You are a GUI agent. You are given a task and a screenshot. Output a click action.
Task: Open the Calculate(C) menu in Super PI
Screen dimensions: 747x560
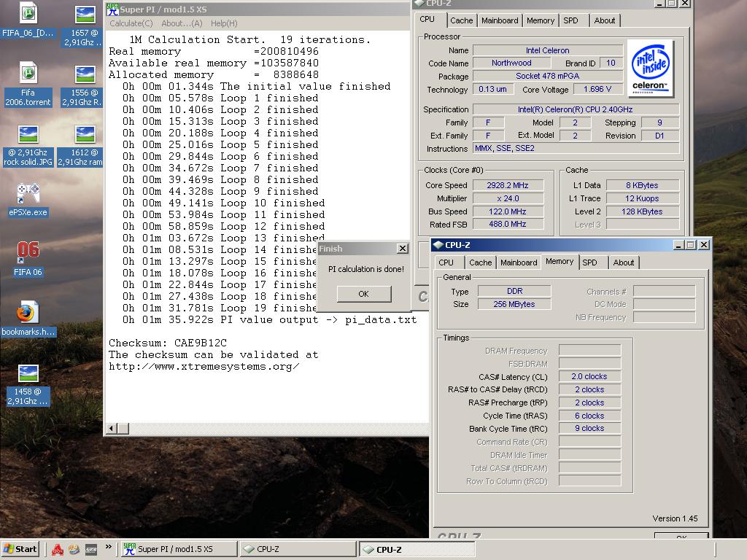pyautogui.click(x=131, y=23)
